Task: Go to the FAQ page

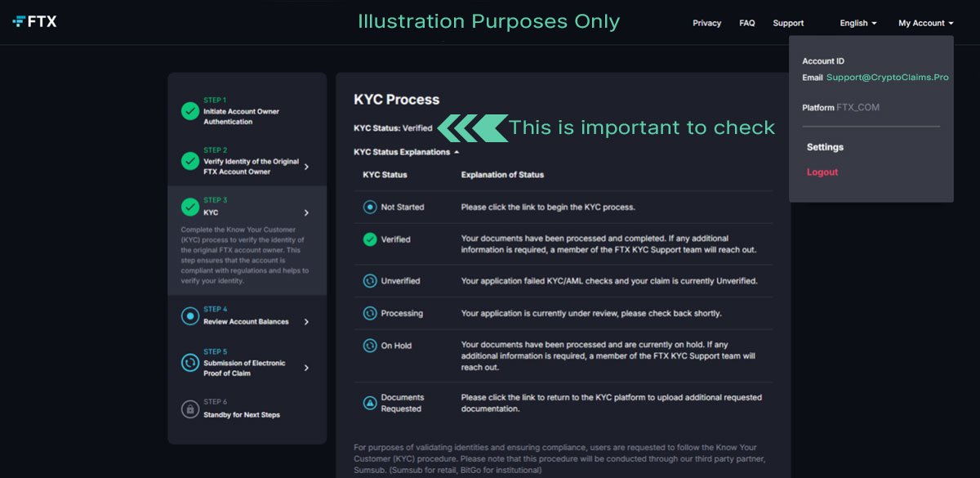Action: 746,23
